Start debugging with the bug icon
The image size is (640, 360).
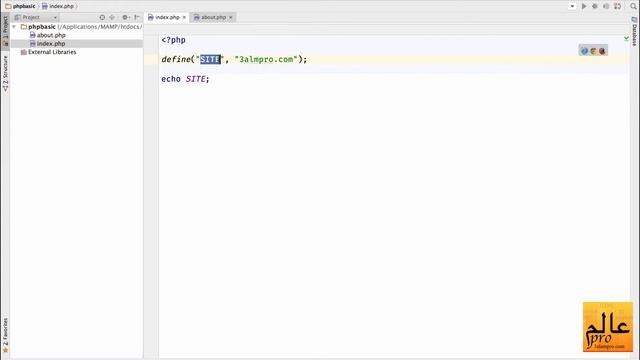click(x=595, y=6)
